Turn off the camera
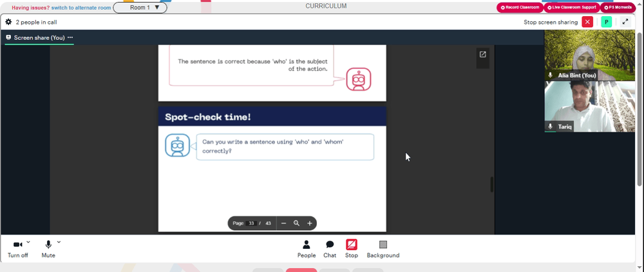This screenshot has height=272, width=644. pyautogui.click(x=17, y=249)
